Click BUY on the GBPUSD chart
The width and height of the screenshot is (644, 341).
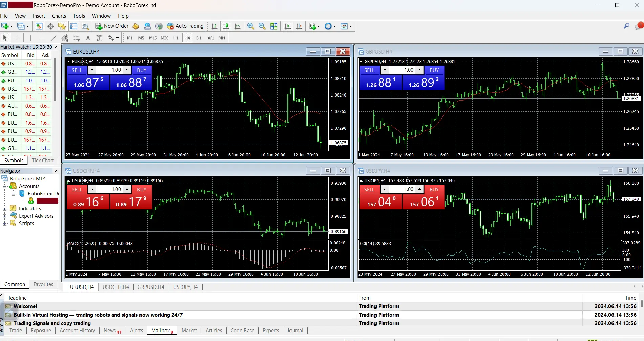(434, 70)
